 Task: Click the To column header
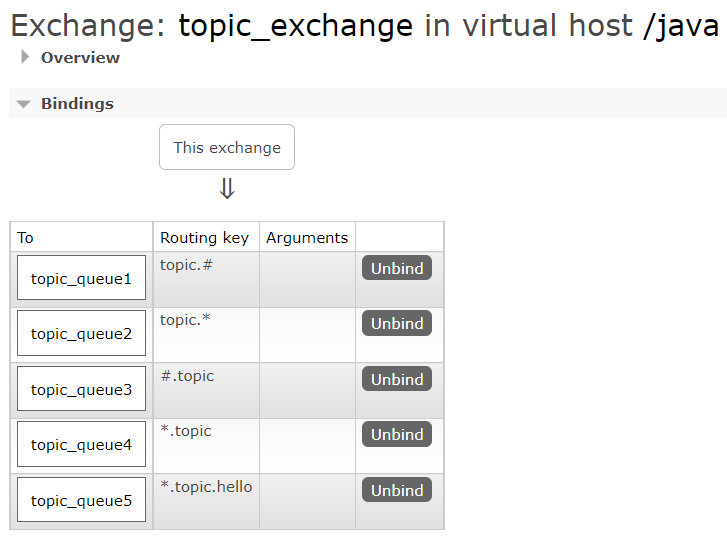pos(26,237)
